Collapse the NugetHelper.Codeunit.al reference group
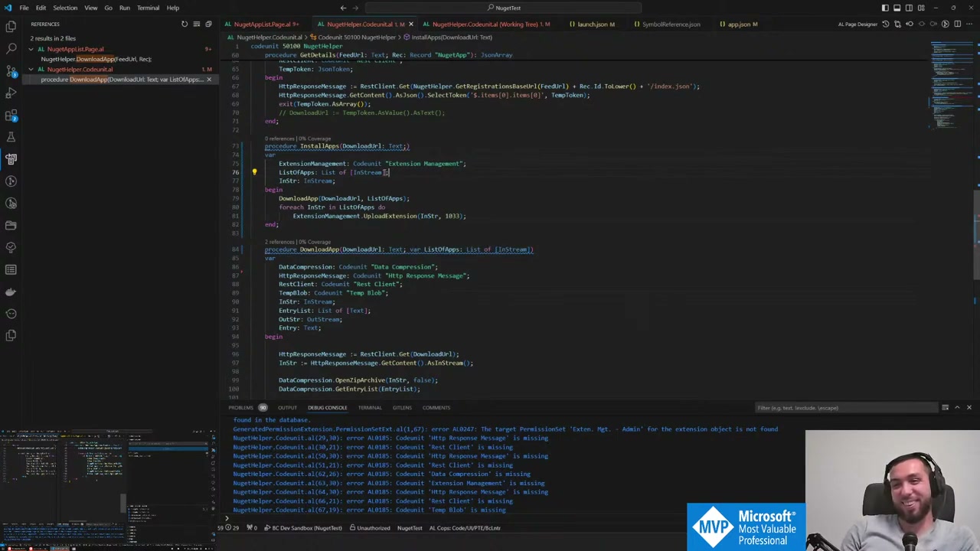 click(x=31, y=70)
